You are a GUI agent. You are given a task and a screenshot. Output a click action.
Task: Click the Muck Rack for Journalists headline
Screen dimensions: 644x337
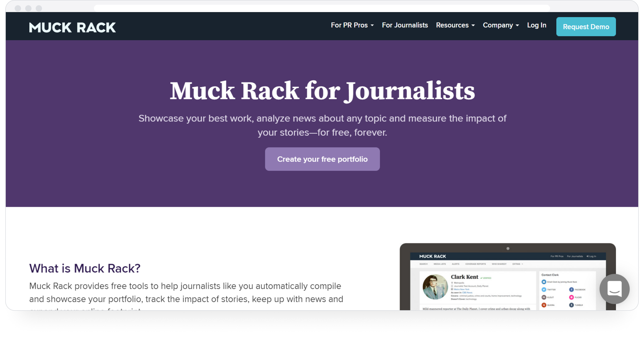322,91
